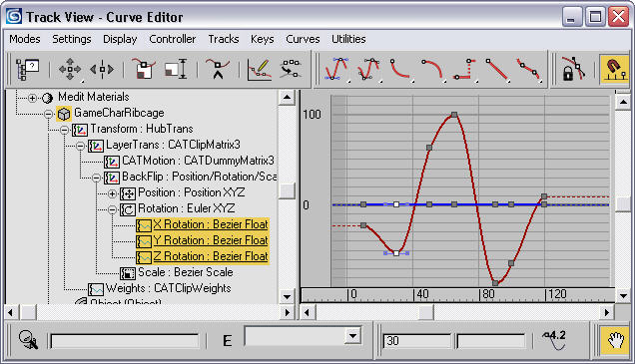The width and height of the screenshot is (635, 364).
Task: Expand the Position : Position XYZ node
Action: point(113,193)
